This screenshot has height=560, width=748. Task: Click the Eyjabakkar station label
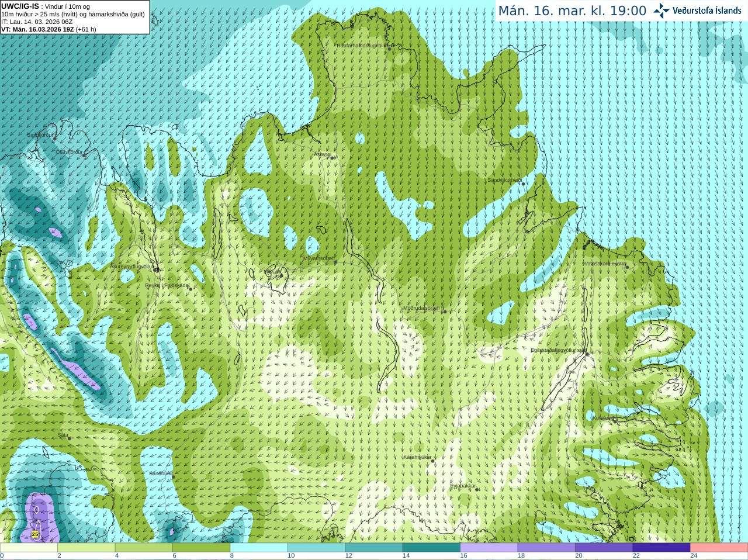click(463, 486)
